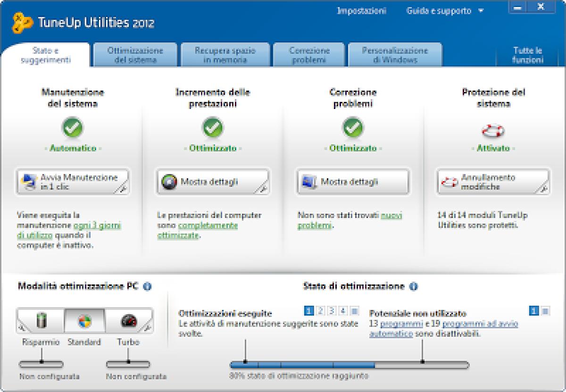Open the Tutte le funzioni tab

pos(527,53)
